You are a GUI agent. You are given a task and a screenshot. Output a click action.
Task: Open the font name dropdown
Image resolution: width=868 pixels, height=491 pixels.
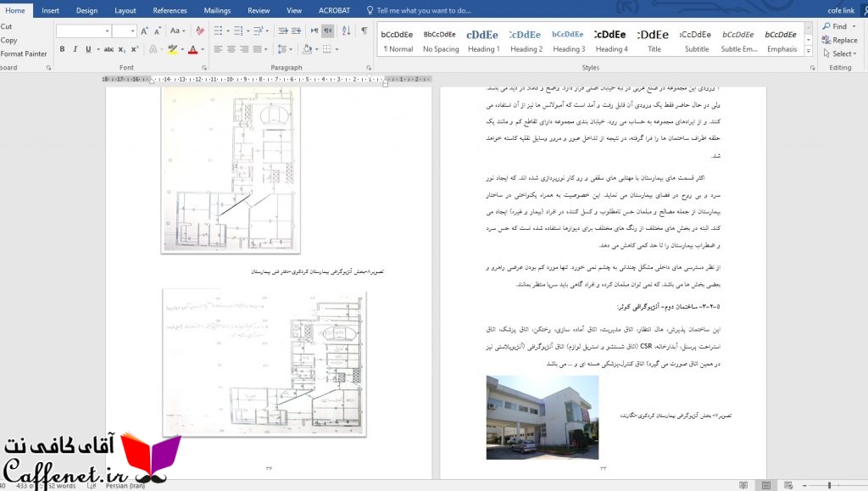point(108,31)
